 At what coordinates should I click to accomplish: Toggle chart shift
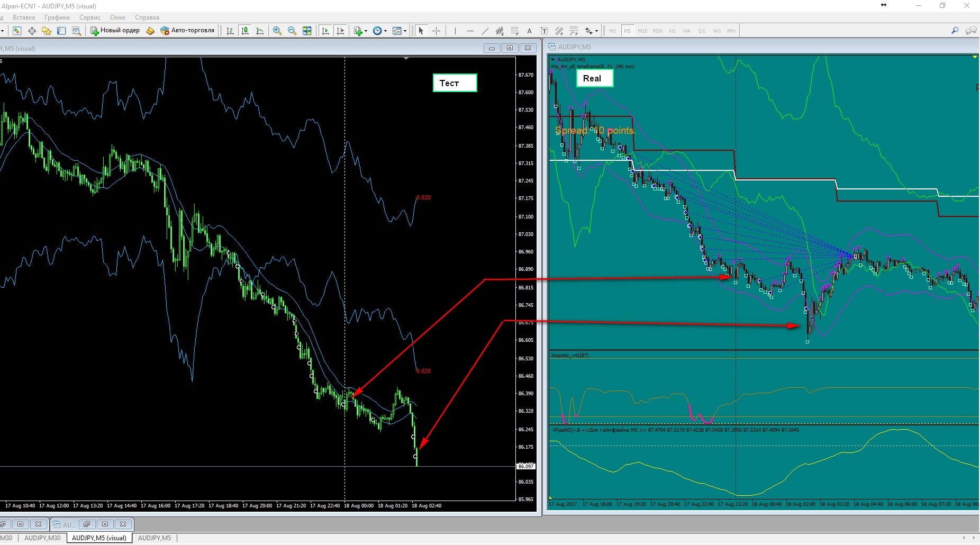click(x=340, y=31)
